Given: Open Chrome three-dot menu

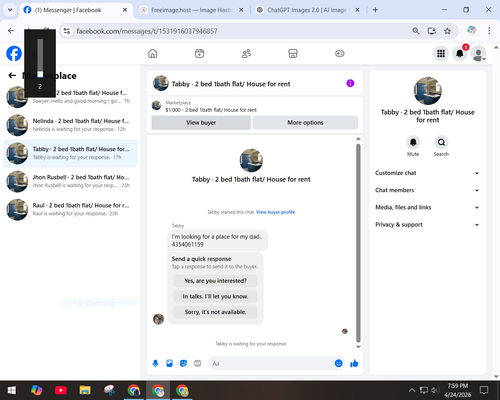Looking at the screenshot, I should pyautogui.click(x=489, y=31).
